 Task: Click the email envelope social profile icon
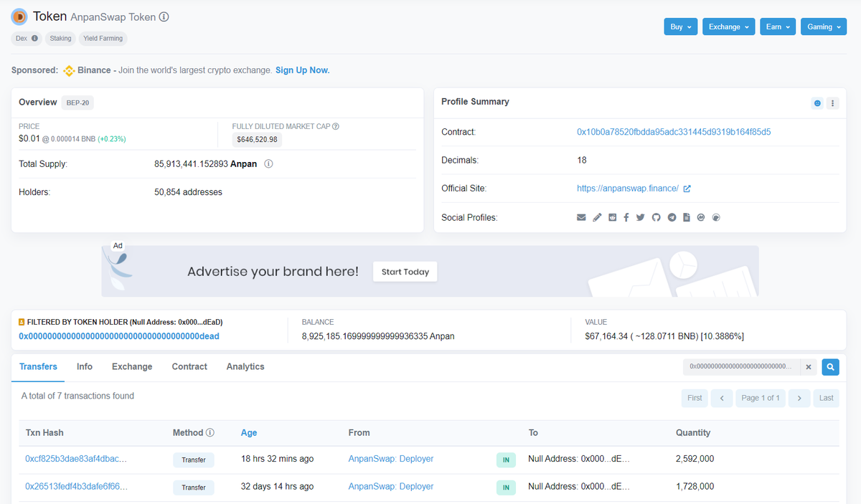point(581,217)
